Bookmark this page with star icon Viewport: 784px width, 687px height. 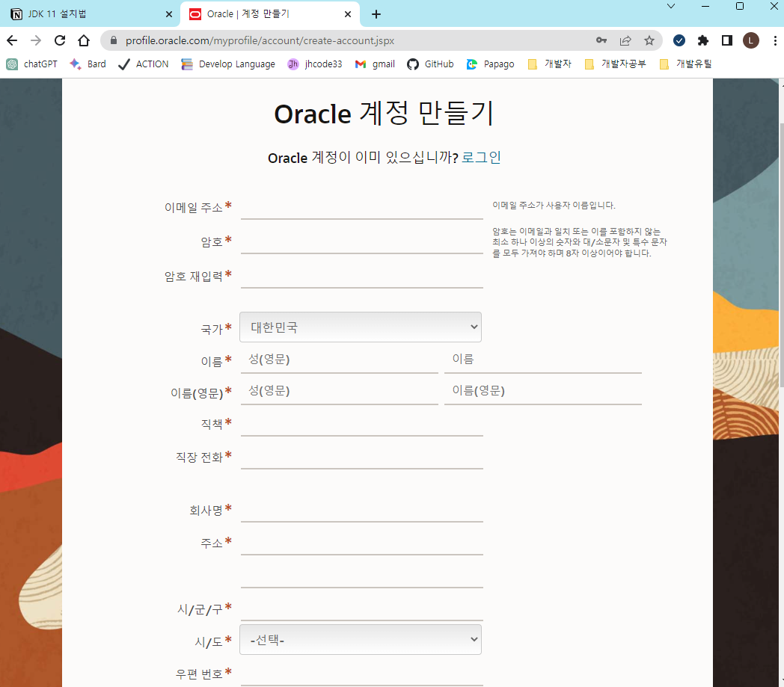(649, 40)
